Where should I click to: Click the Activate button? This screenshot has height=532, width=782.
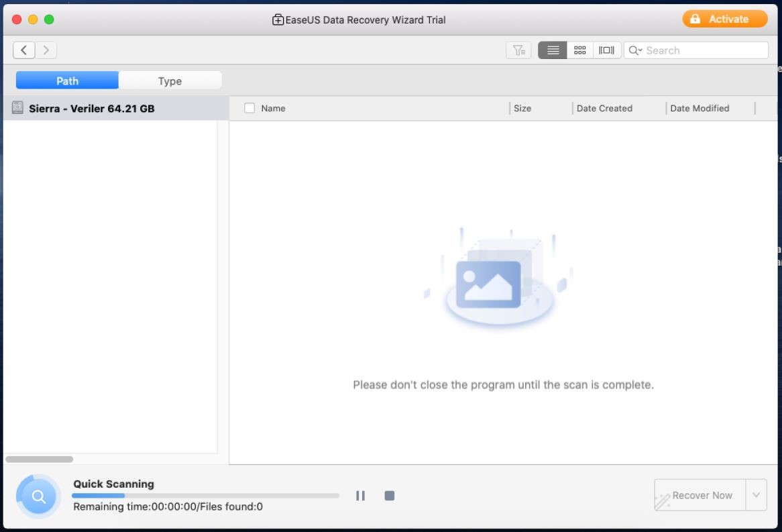[724, 19]
